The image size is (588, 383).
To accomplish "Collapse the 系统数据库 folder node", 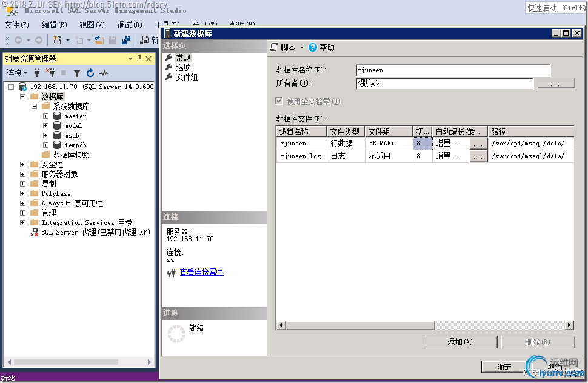I will [x=34, y=107].
